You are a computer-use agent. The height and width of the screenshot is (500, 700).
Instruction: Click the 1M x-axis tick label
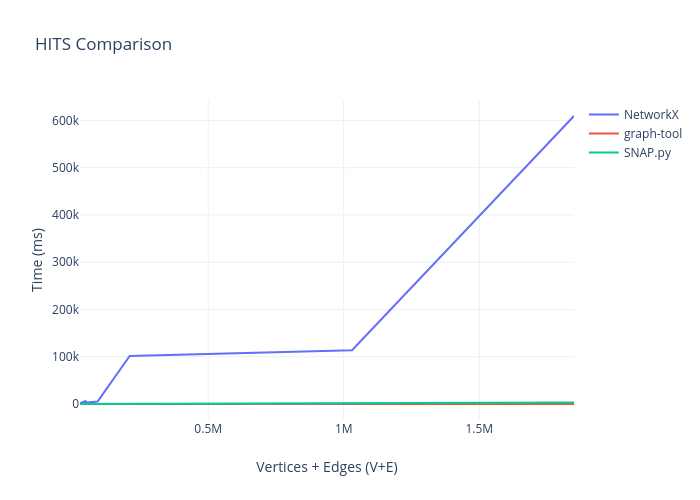tap(343, 429)
